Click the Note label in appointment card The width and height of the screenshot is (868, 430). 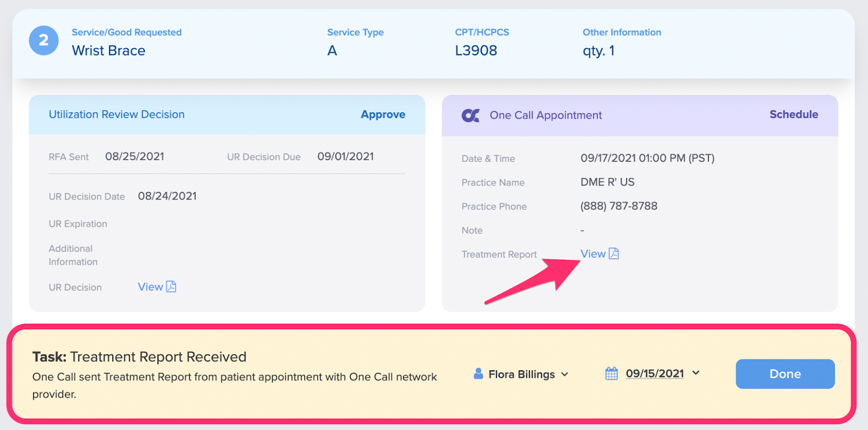[x=472, y=230]
